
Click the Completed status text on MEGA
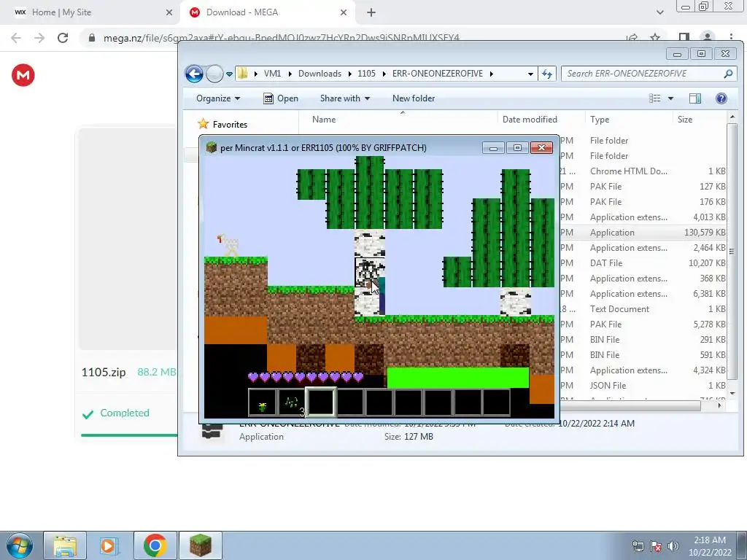(124, 413)
